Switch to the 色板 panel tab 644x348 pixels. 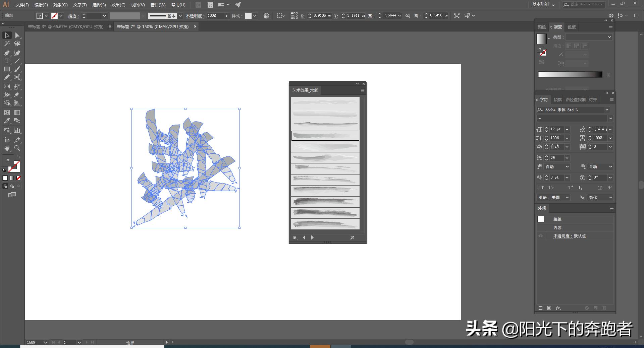tap(572, 27)
